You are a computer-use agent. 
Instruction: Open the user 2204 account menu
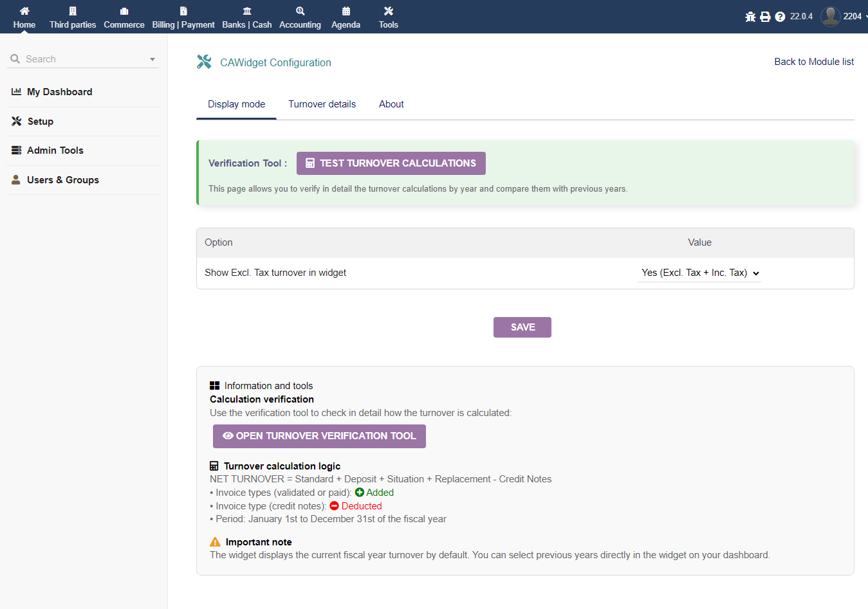[843, 16]
